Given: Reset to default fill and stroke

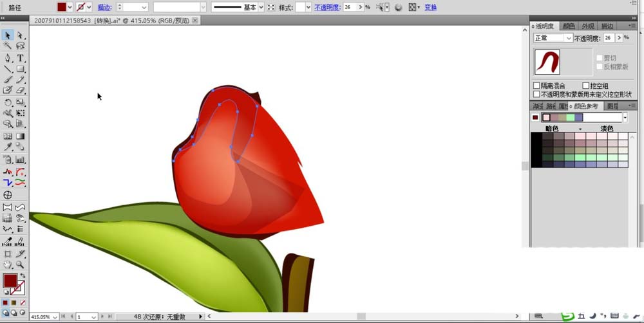Looking at the screenshot, I should pos(6,292).
